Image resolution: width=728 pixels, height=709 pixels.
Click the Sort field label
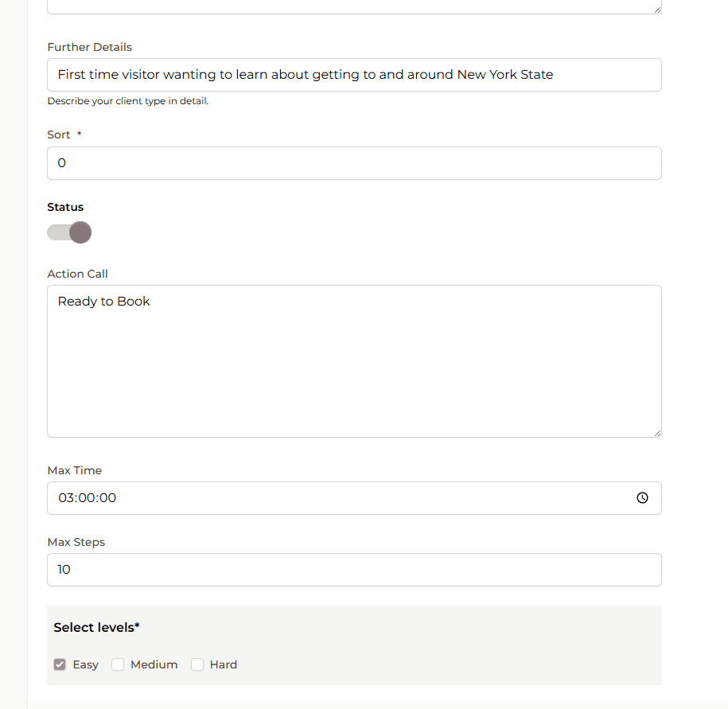pos(59,134)
